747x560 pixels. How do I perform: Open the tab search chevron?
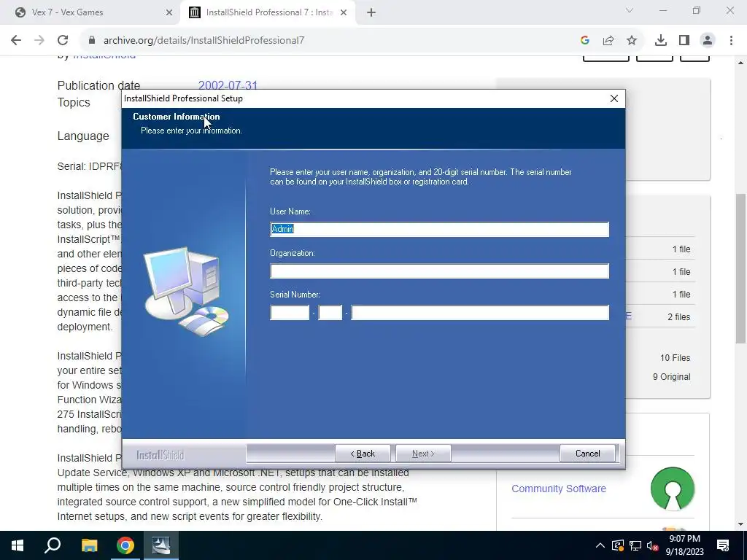coord(630,10)
